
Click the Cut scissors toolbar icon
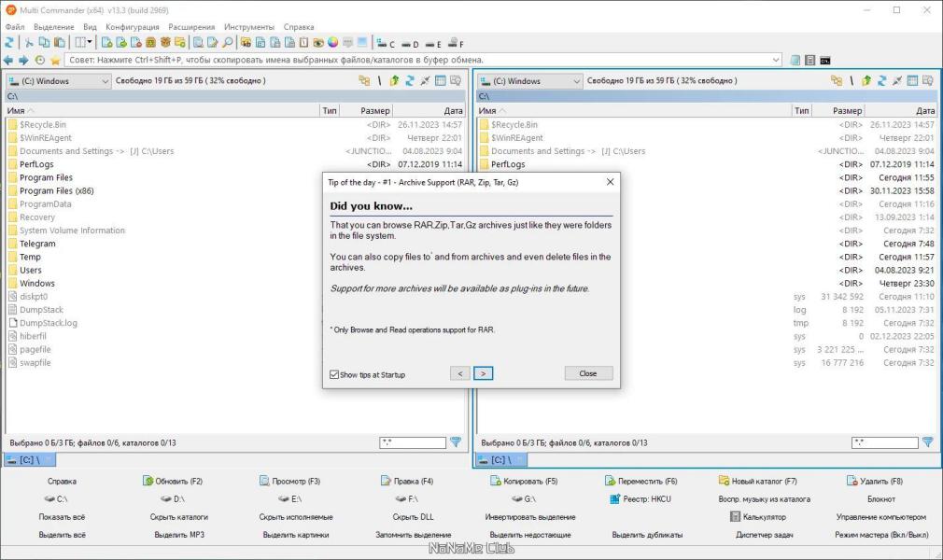click(28, 43)
